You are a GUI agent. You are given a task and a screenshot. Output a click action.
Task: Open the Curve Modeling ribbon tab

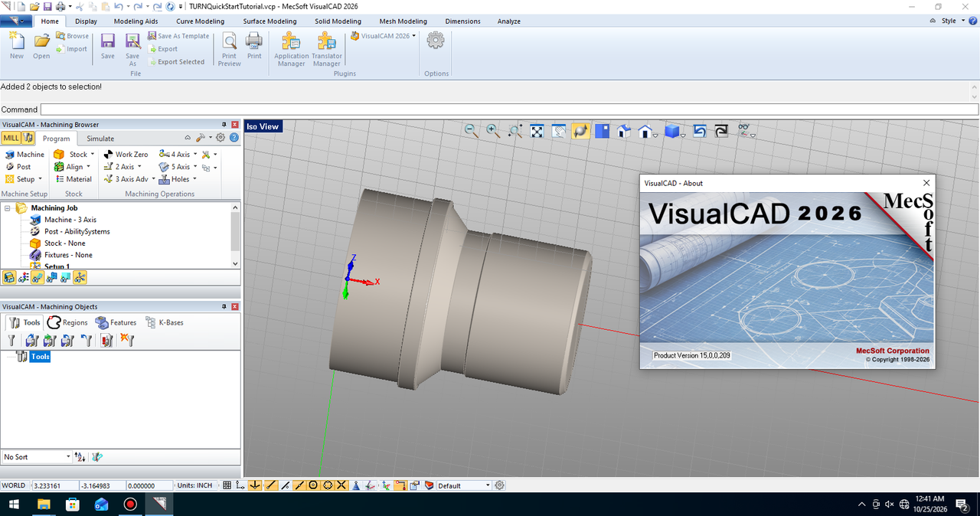tap(201, 21)
